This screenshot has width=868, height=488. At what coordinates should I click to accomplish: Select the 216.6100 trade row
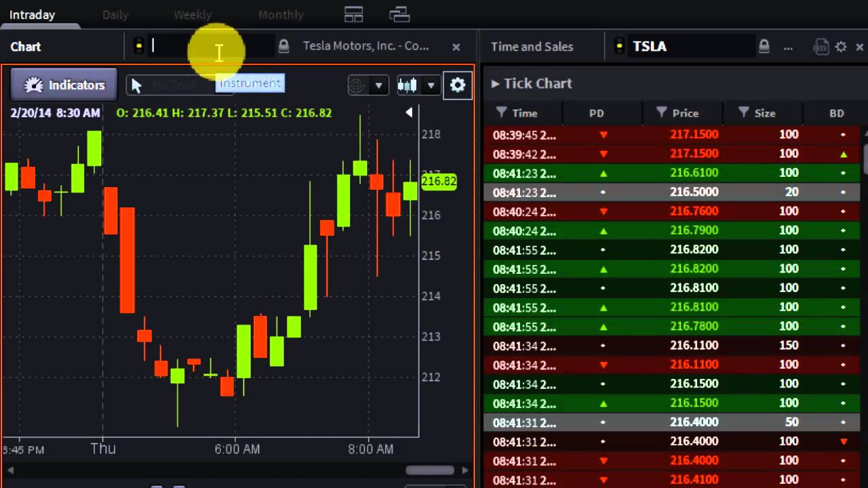coord(671,173)
